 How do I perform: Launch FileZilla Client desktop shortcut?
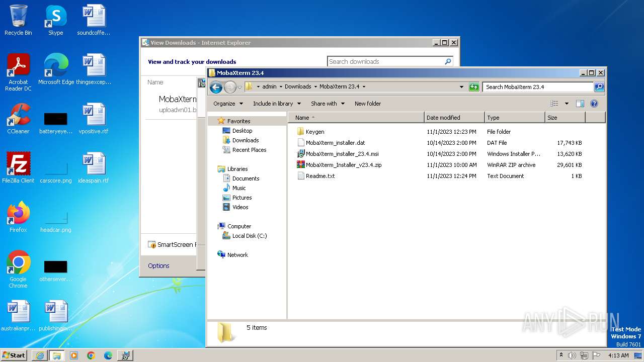(x=18, y=168)
